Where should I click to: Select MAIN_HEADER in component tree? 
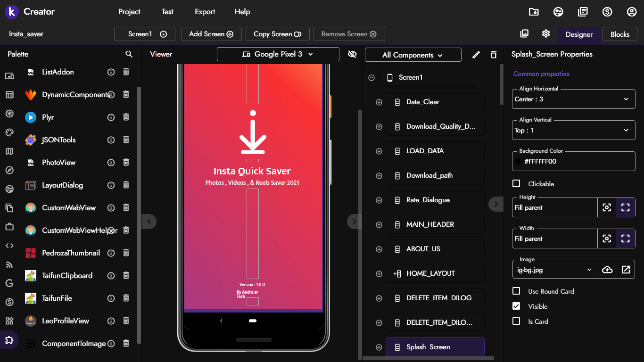click(435, 224)
